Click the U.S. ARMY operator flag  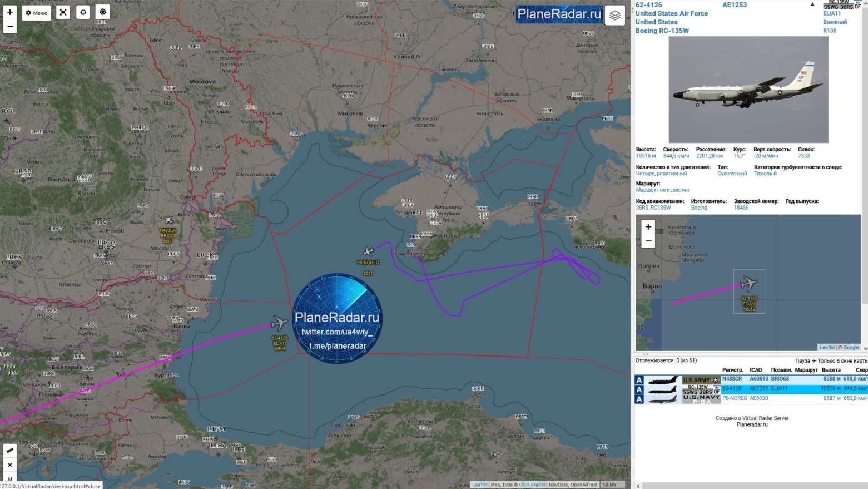[x=701, y=379]
